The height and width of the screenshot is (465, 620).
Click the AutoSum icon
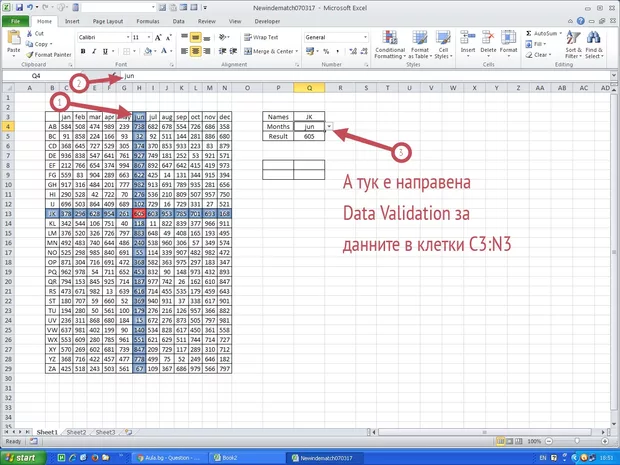[x=540, y=32]
